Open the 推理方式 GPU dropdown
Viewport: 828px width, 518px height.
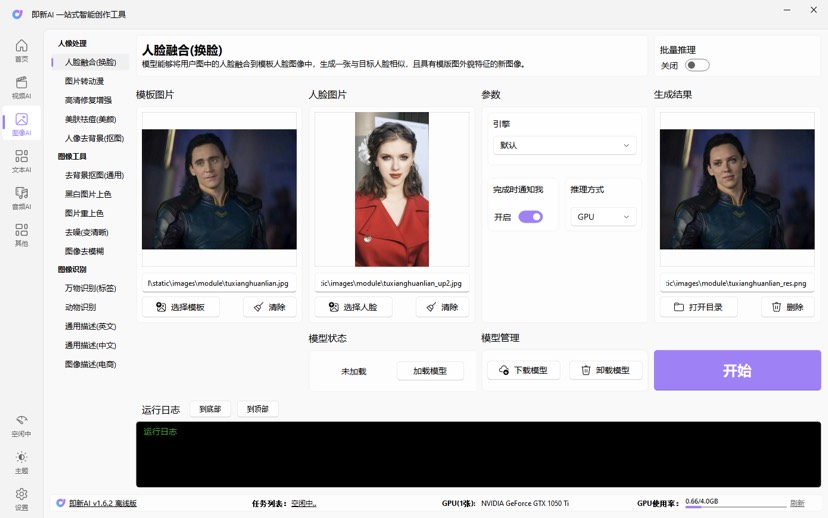[x=603, y=217]
